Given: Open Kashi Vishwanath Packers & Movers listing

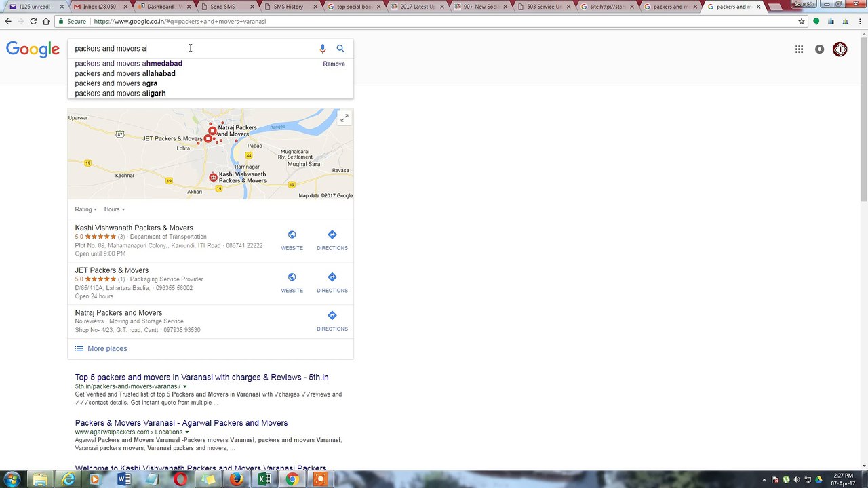Looking at the screenshot, I should click(134, 228).
